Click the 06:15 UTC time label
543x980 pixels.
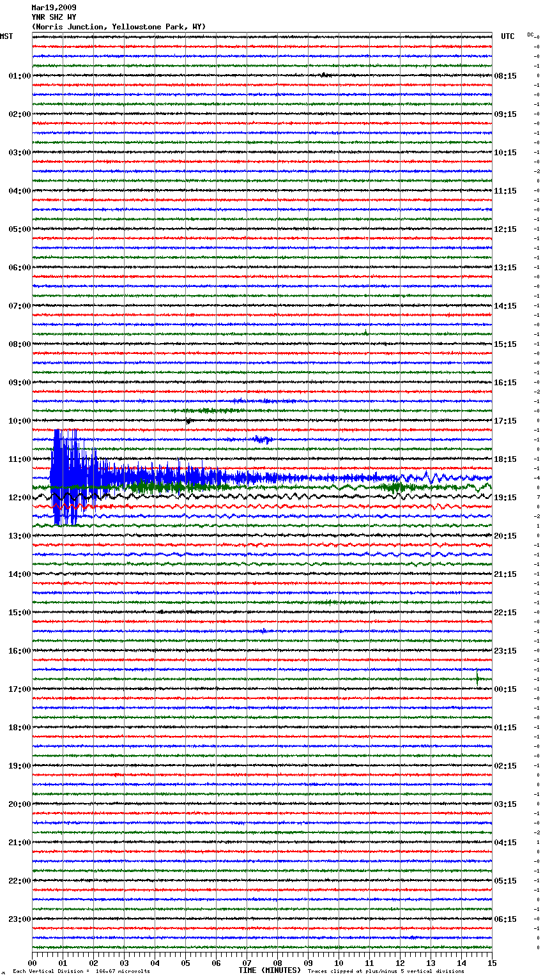(505, 919)
